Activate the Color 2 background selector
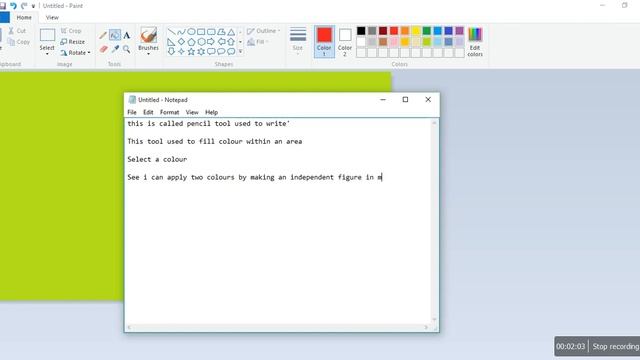Image resolution: width=640 pixels, height=360 pixels. [x=345, y=42]
